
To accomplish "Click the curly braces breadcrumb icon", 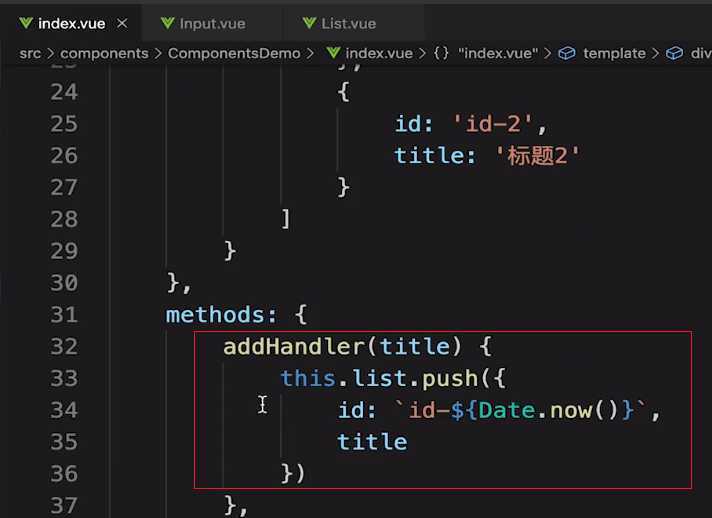I will click(441, 54).
